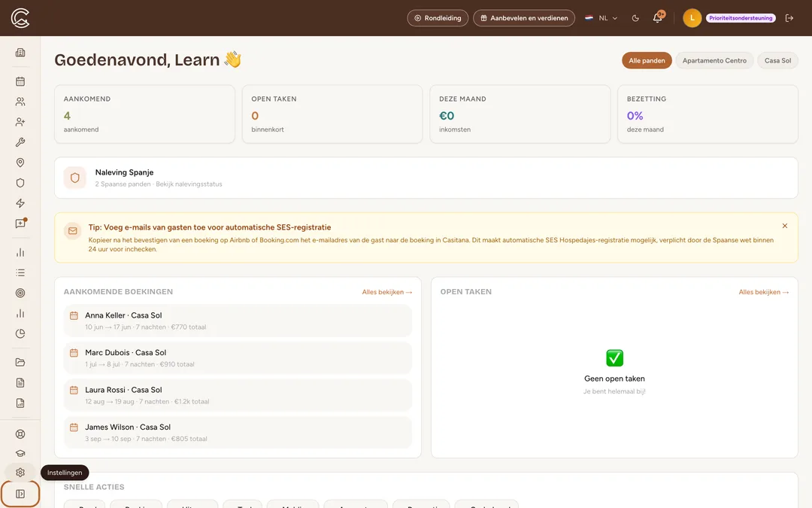Image resolution: width=812 pixels, height=508 pixels.
Task: Switch to Apartamento Centro filter tab
Action: [x=714, y=61]
